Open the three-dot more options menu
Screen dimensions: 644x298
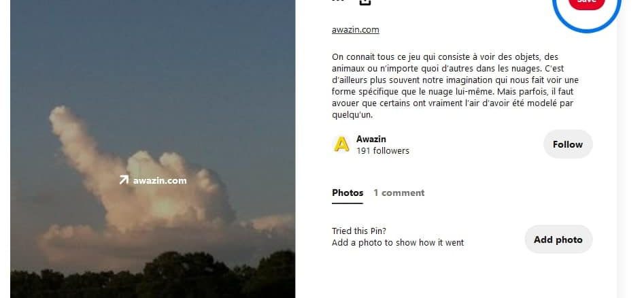coord(338,1)
